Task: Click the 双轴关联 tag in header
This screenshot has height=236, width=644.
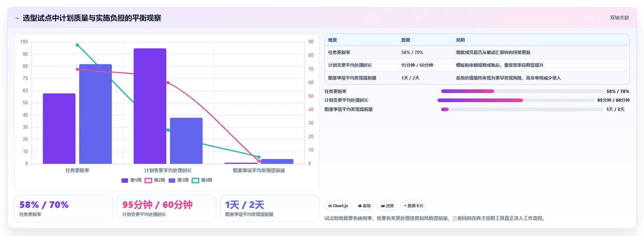Action: [619, 18]
